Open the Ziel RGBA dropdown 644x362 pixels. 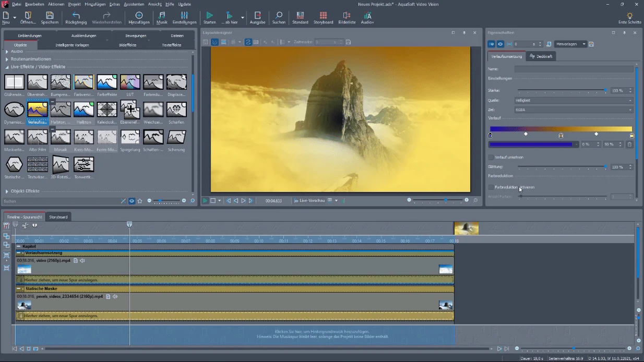coord(574,110)
